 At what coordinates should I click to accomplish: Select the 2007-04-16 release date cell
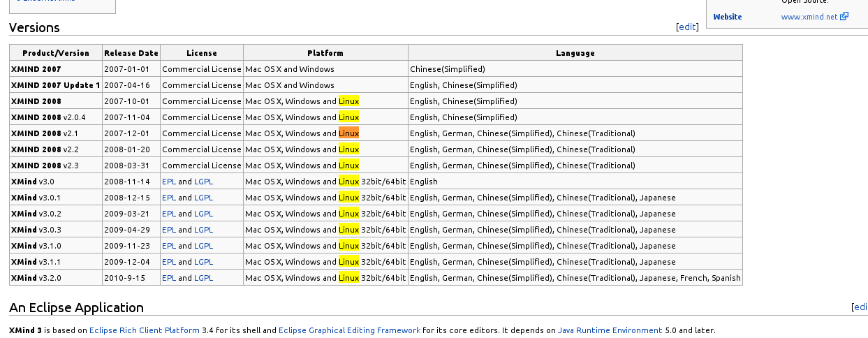(x=131, y=85)
